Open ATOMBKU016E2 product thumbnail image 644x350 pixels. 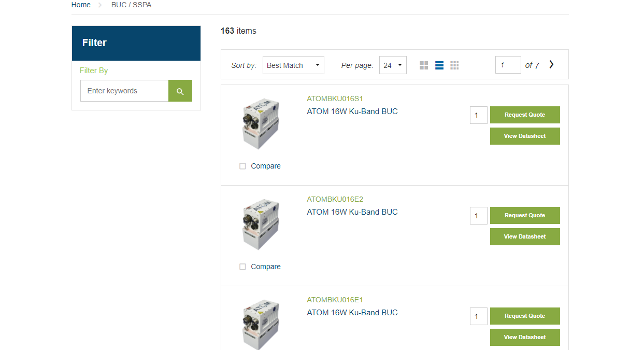click(x=261, y=224)
